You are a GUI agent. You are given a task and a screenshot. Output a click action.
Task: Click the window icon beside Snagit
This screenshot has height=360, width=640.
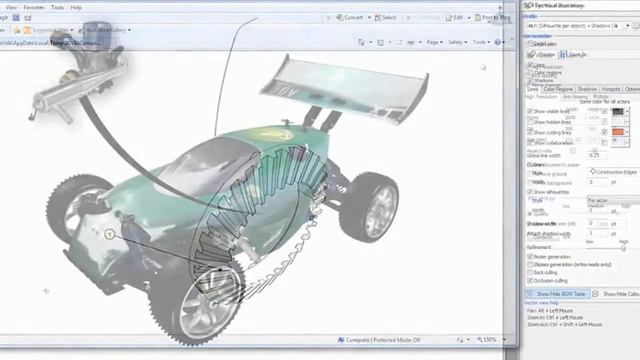(x=28, y=18)
